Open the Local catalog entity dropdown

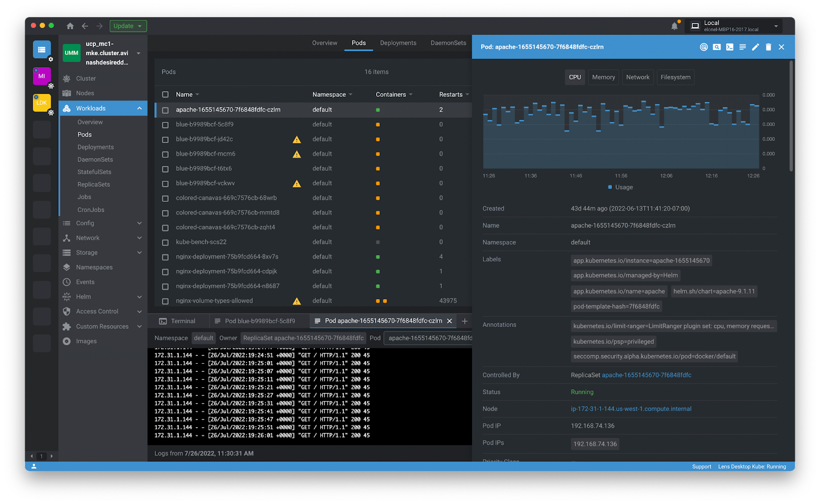[733, 26]
